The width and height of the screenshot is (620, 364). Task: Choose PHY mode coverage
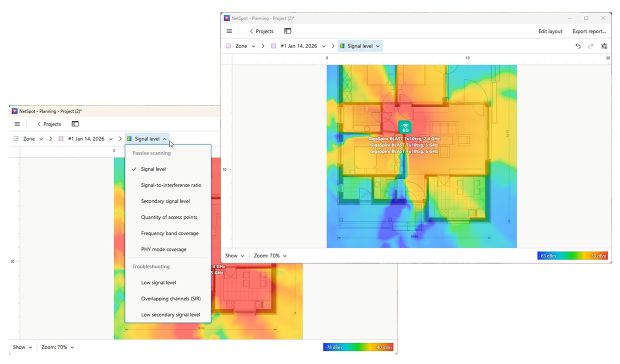(x=168, y=249)
